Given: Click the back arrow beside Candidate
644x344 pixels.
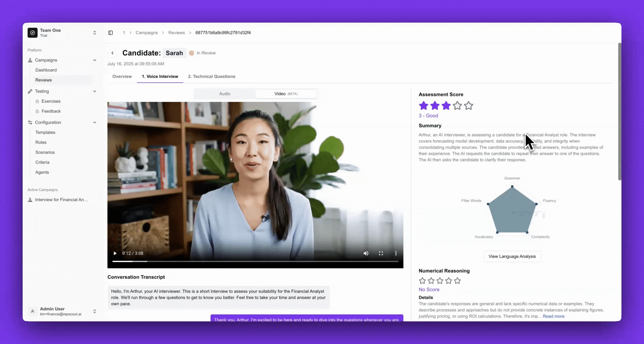Looking at the screenshot, I should (x=113, y=53).
